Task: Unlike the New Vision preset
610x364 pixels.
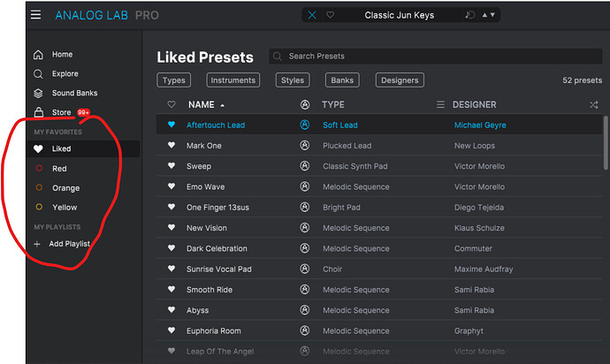Action: [x=172, y=228]
